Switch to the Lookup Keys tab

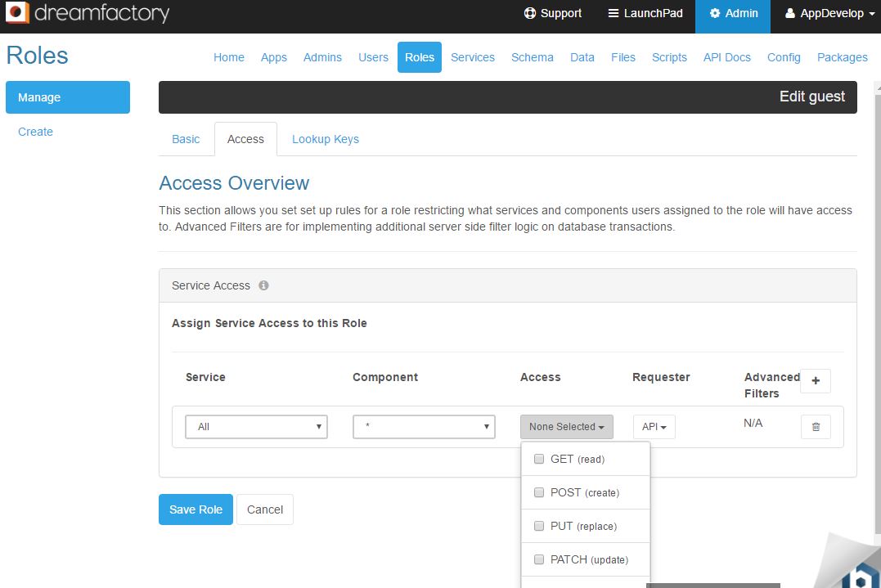325,139
